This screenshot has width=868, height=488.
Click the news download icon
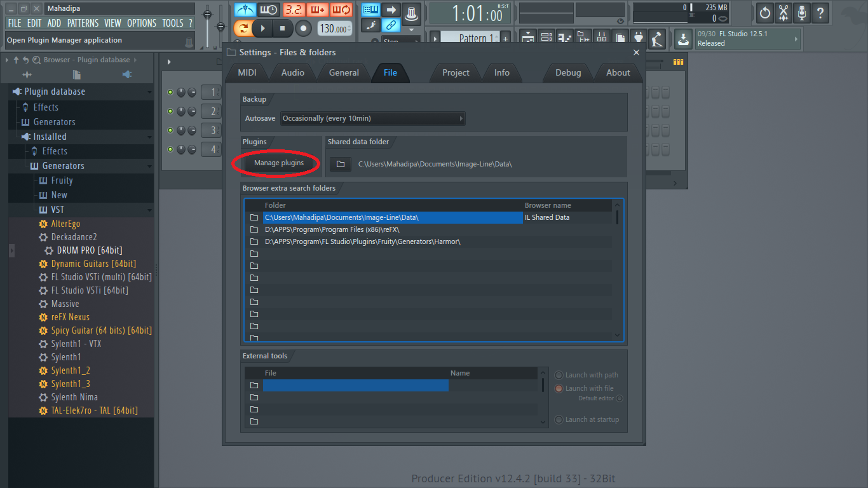coord(683,39)
